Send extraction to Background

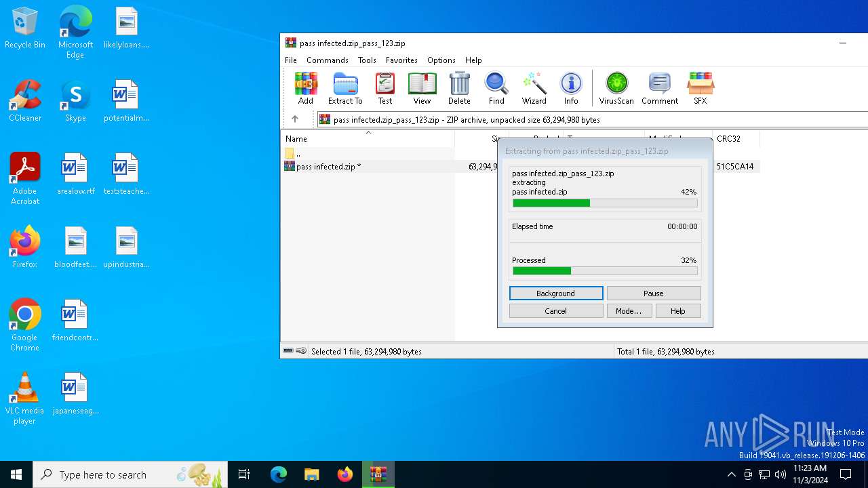tap(556, 293)
